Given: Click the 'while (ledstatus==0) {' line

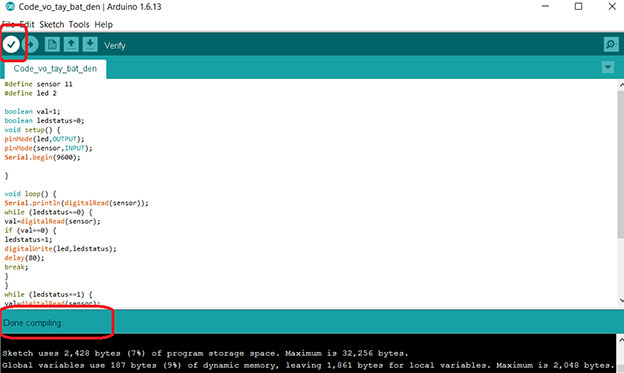Looking at the screenshot, I should [49, 212].
